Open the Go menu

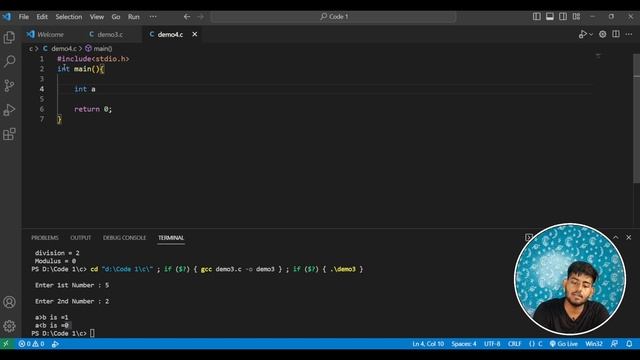(x=116, y=17)
